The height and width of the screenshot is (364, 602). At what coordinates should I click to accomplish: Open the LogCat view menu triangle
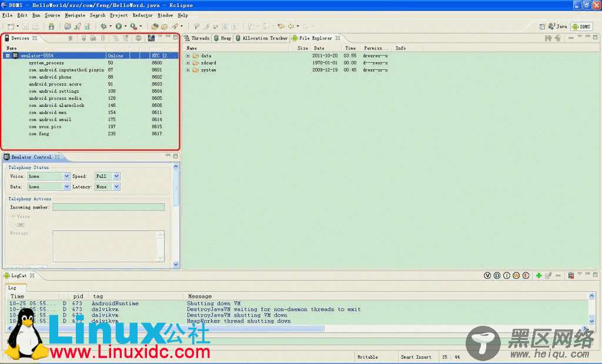tap(580, 274)
